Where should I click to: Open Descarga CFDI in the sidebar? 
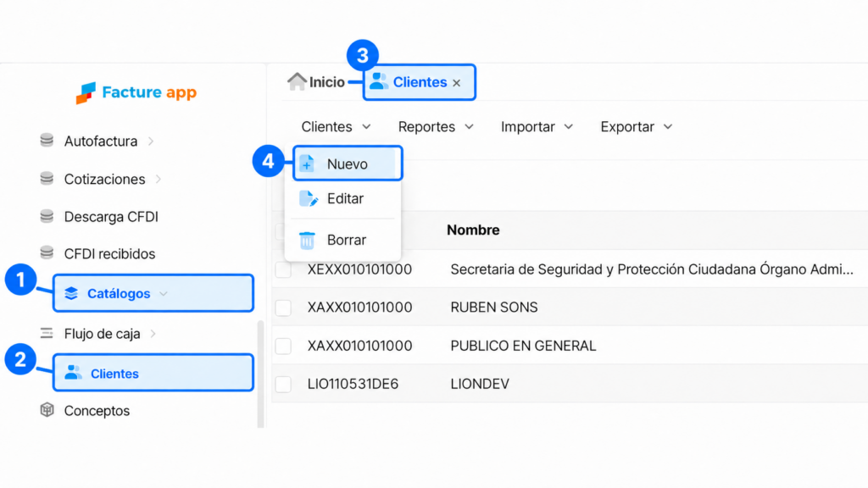point(111,217)
